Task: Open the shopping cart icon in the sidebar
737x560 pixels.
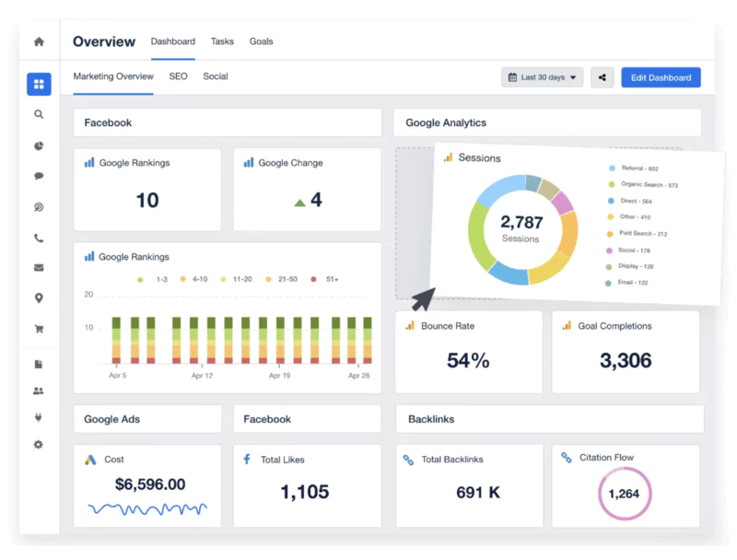Action: pyautogui.click(x=39, y=329)
